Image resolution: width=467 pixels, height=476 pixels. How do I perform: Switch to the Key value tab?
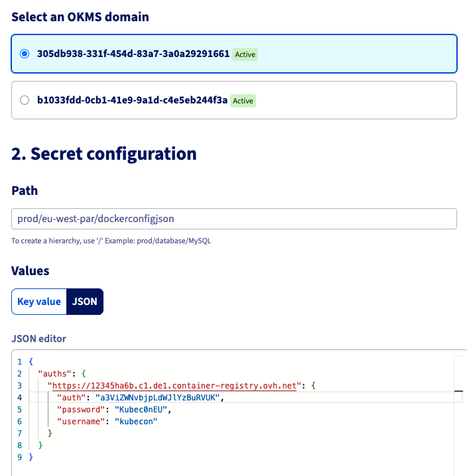(x=39, y=302)
